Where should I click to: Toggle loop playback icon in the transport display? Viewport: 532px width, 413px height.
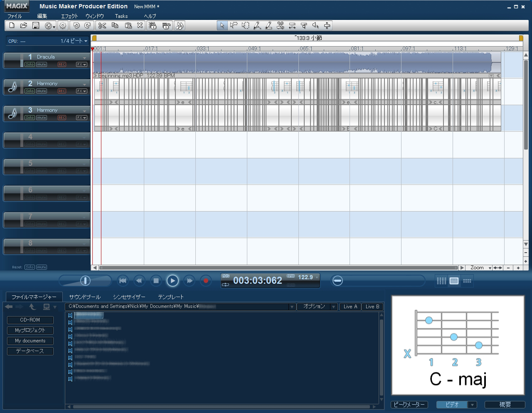click(x=226, y=285)
